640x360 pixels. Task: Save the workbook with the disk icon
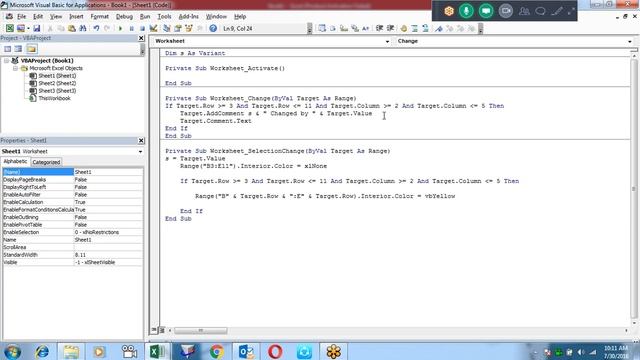[x=37, y=28]
